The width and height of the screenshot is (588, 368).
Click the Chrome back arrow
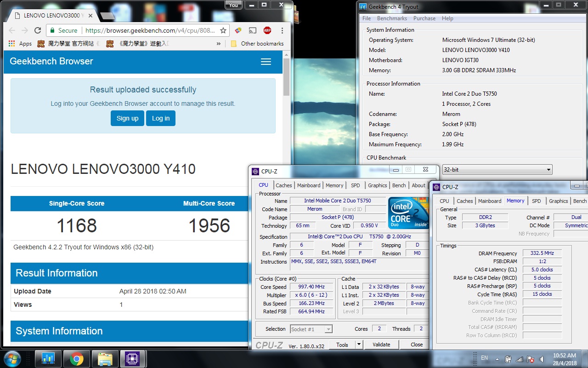tap(12, 30)
